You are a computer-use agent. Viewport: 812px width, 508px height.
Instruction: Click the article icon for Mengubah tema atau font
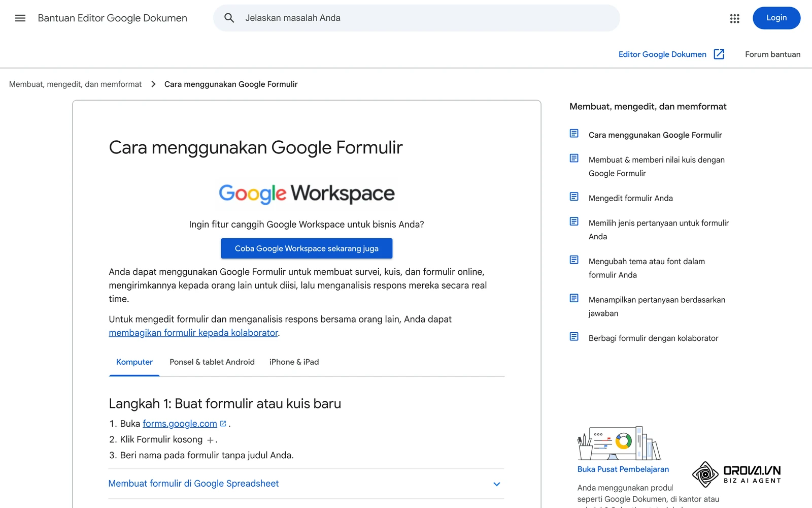pyautogui.click(x=574, y=260)
